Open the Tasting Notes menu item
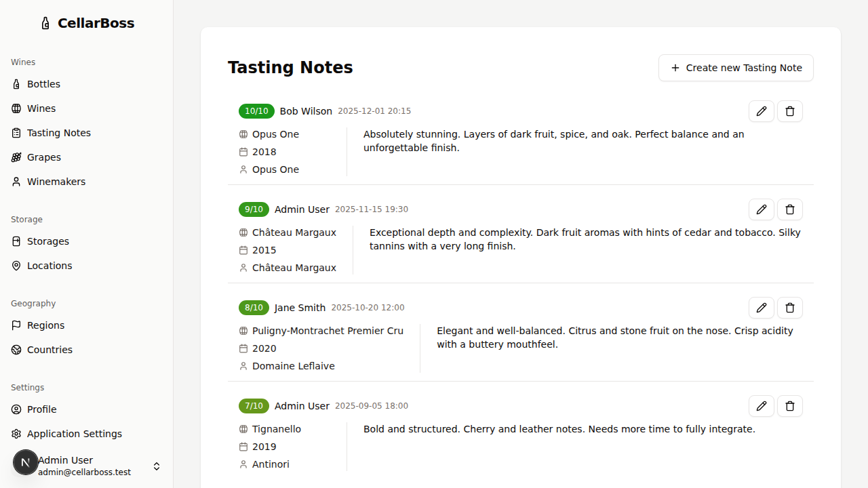 [59, 133]
